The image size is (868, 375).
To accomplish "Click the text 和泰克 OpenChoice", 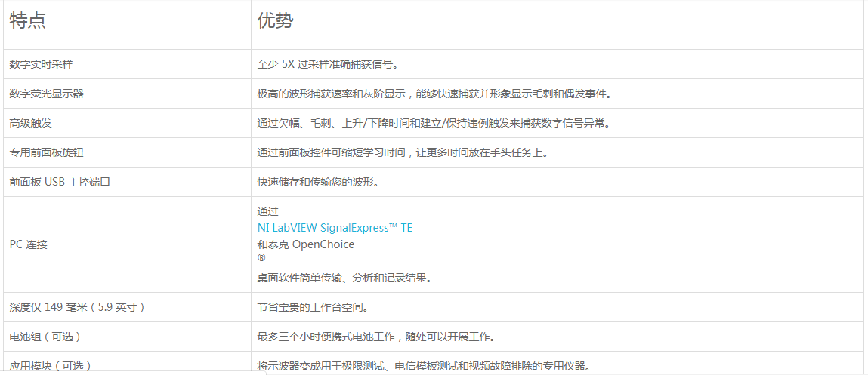I will 305,244.
